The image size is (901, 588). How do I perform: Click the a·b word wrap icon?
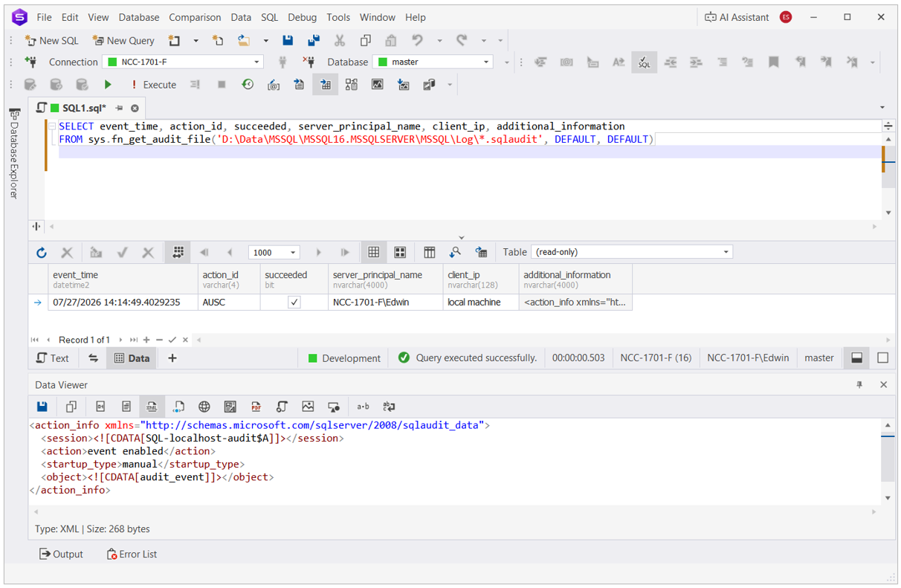pyautogui.click(x=363, y=407)
